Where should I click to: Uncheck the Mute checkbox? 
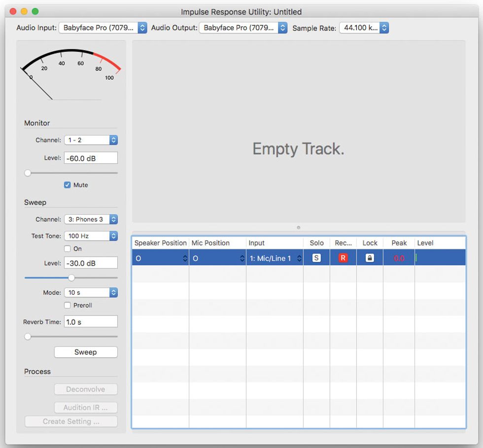click(68, 185)
